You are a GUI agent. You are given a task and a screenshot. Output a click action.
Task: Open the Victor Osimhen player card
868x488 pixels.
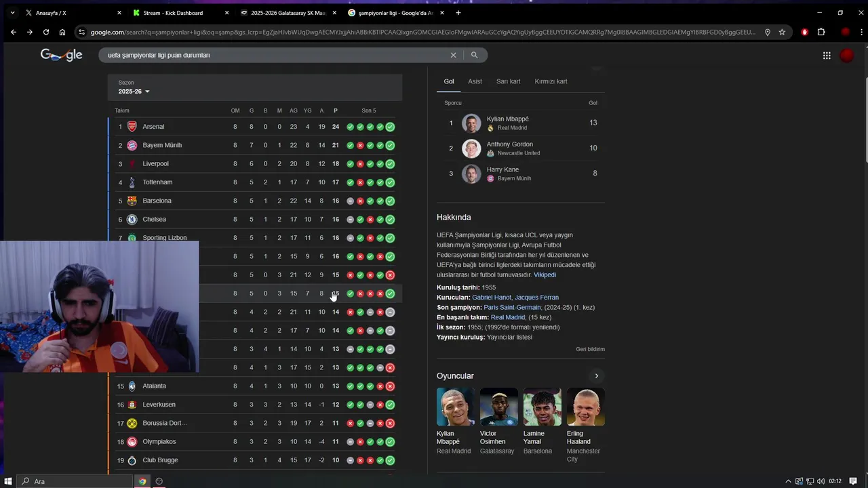click(498, 421)
